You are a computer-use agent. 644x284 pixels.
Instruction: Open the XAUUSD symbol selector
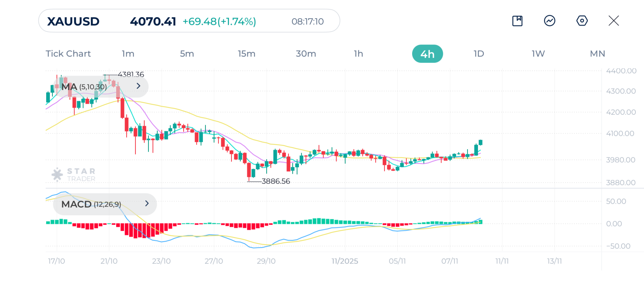(x=73, y=21)
